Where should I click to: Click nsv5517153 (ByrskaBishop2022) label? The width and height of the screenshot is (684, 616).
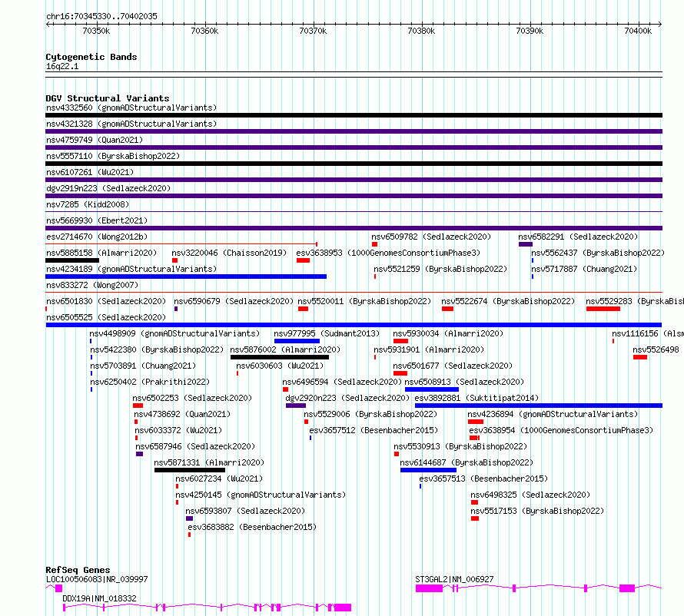click(x=537, y=511)
